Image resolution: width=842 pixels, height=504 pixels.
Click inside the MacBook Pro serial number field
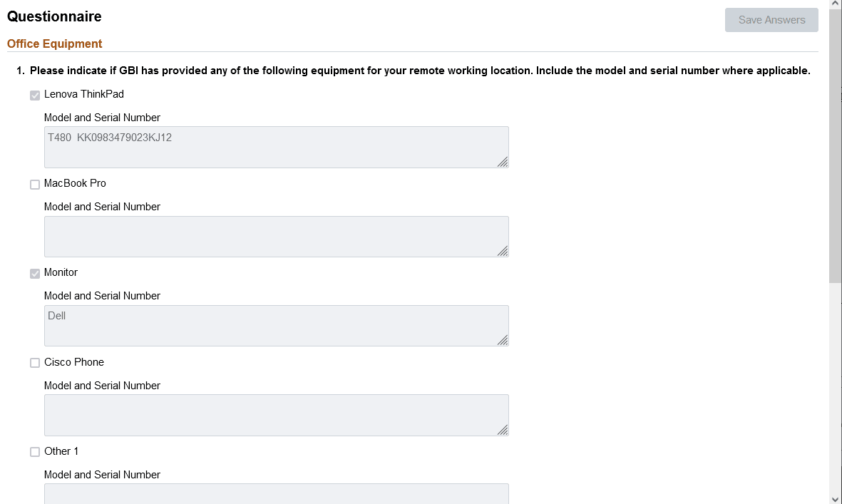277,236
